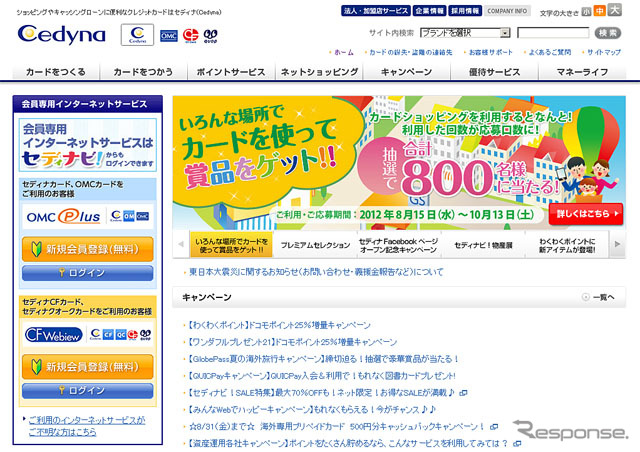The width and height of the screenshot is (640, 452).
Task: Open 【資産運用各社キャンペーン】 link
Action: point(347,443)
